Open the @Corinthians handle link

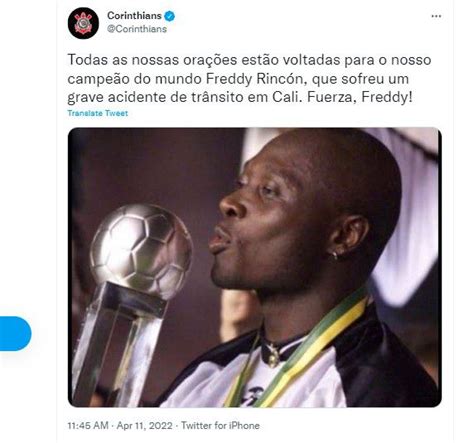point(137,29)
